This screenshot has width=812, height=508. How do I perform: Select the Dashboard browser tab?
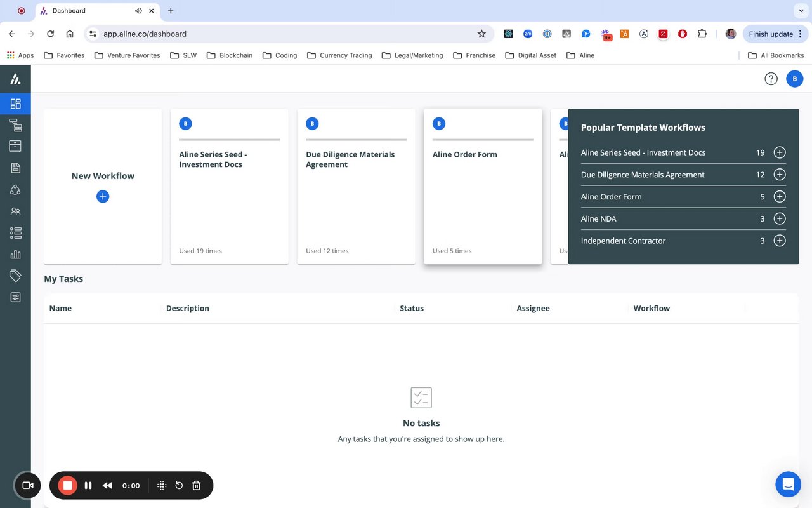(96, 11)
